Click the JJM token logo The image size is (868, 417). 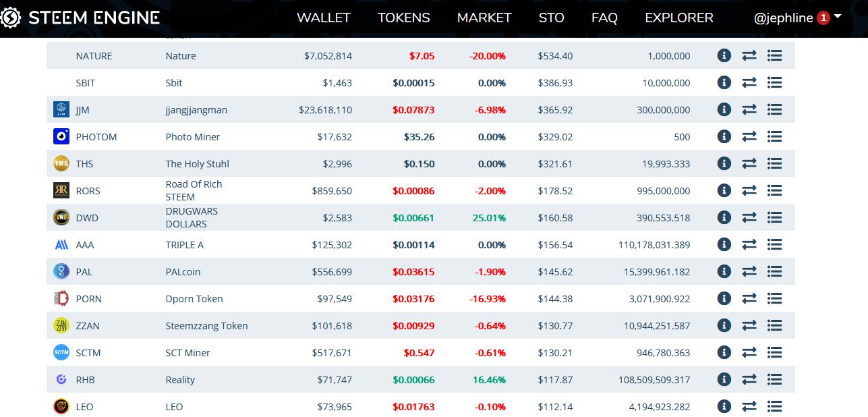tap(61, 109)
